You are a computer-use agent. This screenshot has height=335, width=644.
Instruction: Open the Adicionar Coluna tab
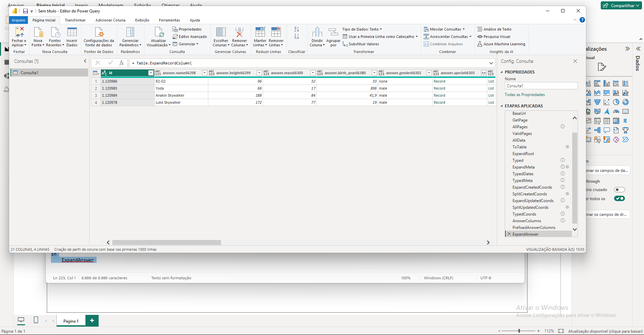click(x=110, y=20)
